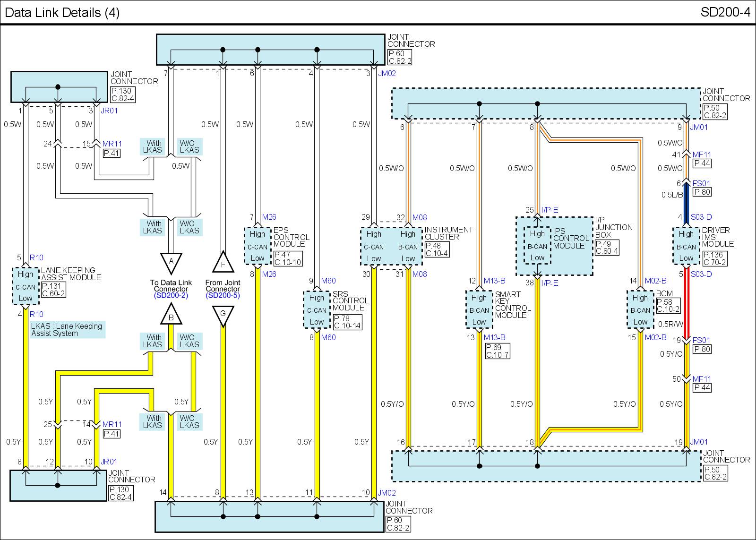Select the SRS Control Module C-CAN box
This screenshot has height=540, width=756.
click(317, 310)
